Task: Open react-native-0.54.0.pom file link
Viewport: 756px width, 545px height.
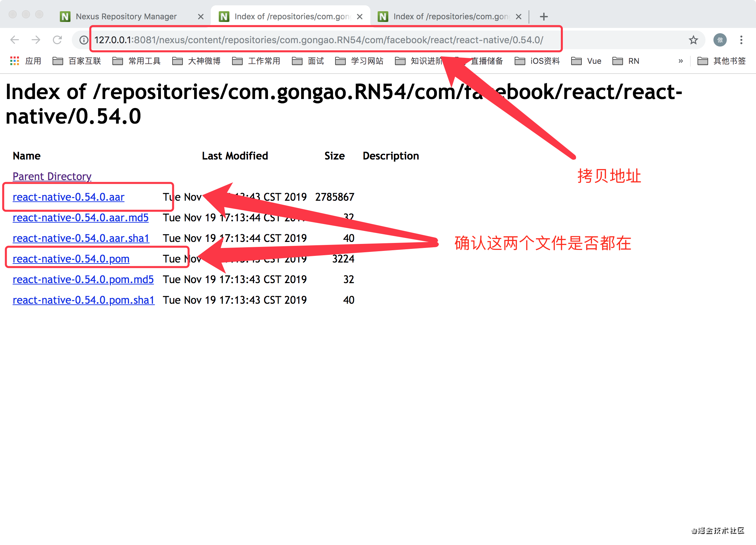Action: [71, 259]
